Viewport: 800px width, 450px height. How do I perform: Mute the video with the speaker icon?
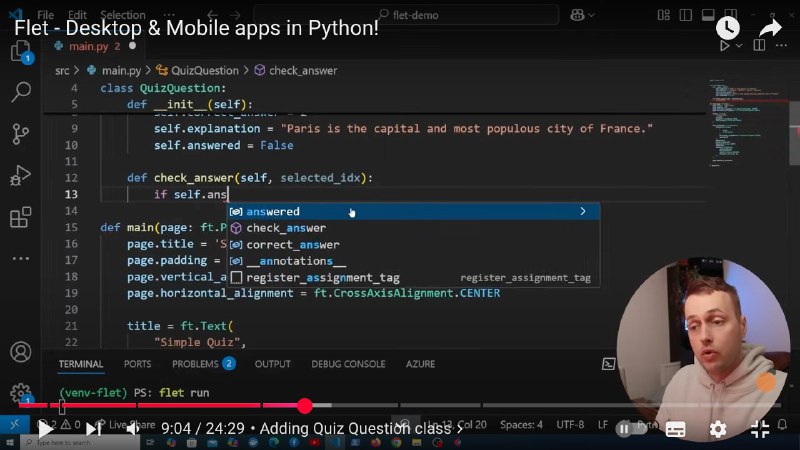click(133, 429)
